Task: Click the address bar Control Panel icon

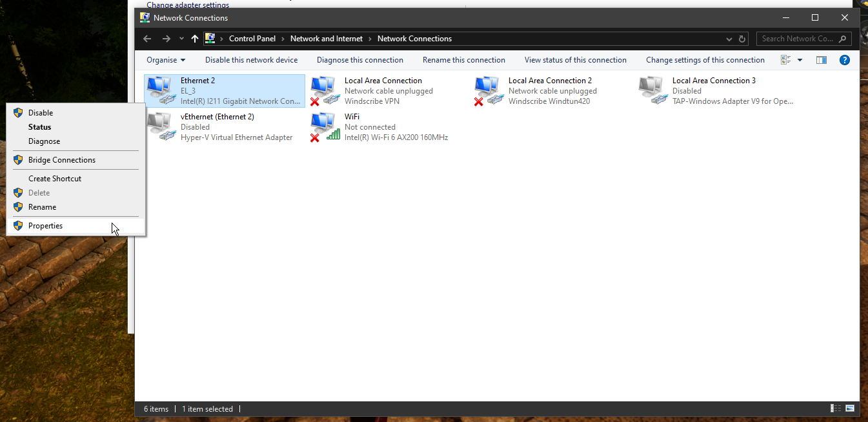Action: point(210,39)
